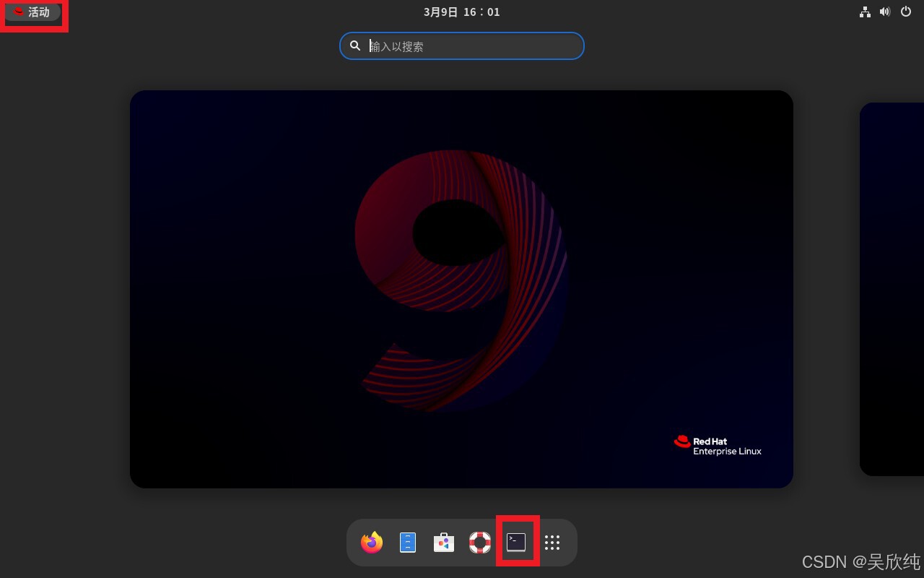Open the date and time notification panel
Viewport: 924px width, 578px height.
click(461, 12)
